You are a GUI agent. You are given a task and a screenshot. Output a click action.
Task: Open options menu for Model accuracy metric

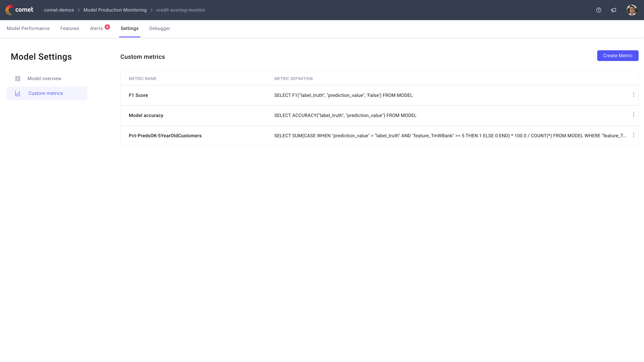coord(633,115)
